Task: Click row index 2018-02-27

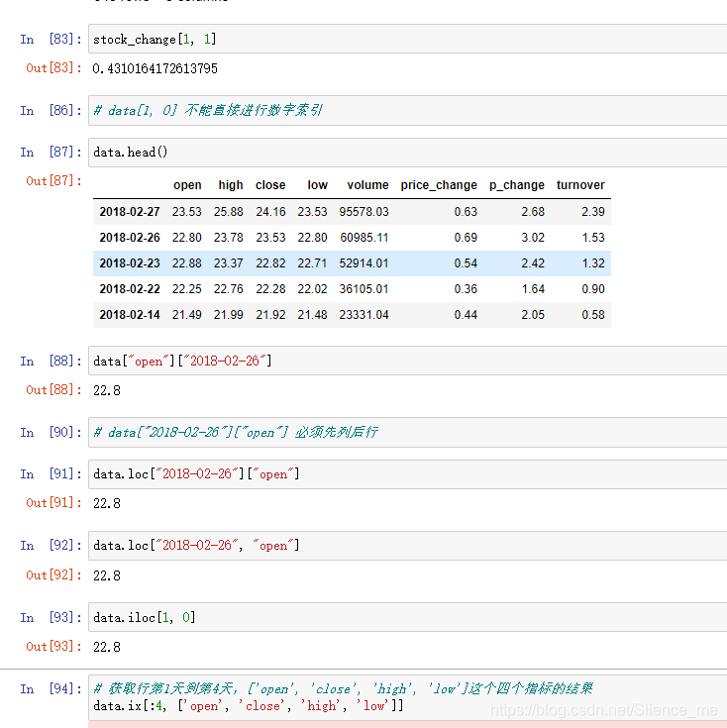Action: coord(130,212)
